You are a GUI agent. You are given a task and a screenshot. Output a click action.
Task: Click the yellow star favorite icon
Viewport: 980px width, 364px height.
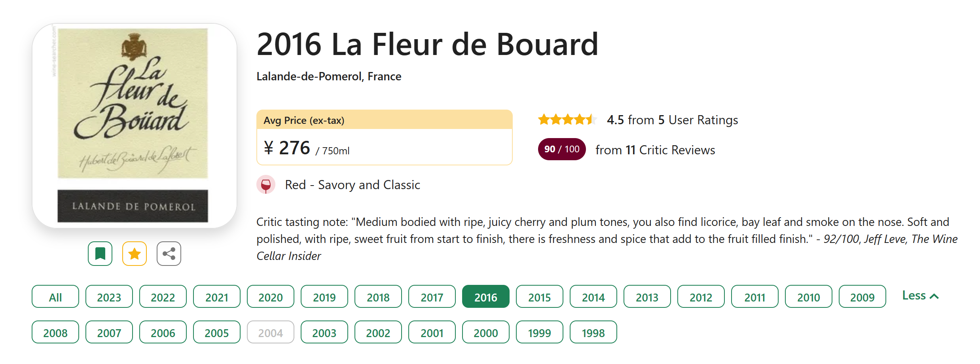(135, 254)
